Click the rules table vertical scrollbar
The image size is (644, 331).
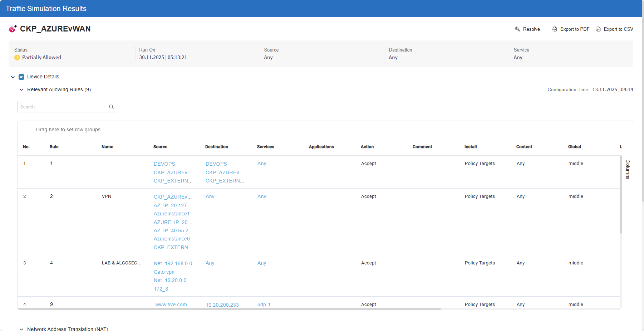coord(621,195)
